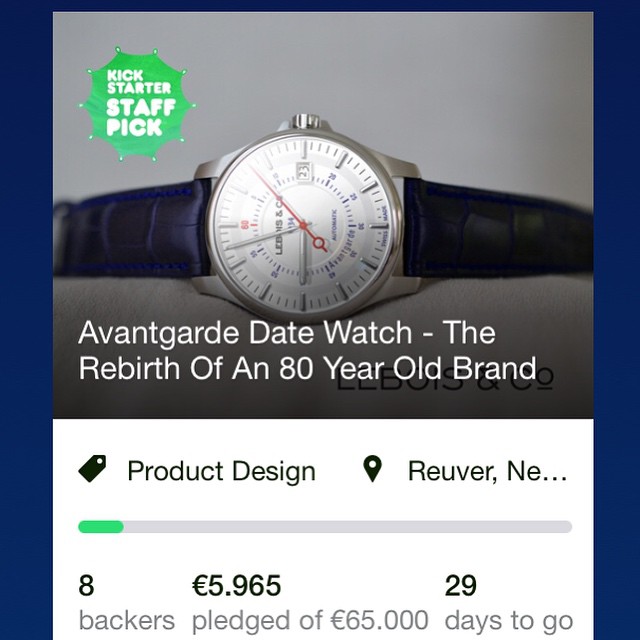Tap the watch project image
This screenshot has width=640, height=640.
click(x=323, y=215)
